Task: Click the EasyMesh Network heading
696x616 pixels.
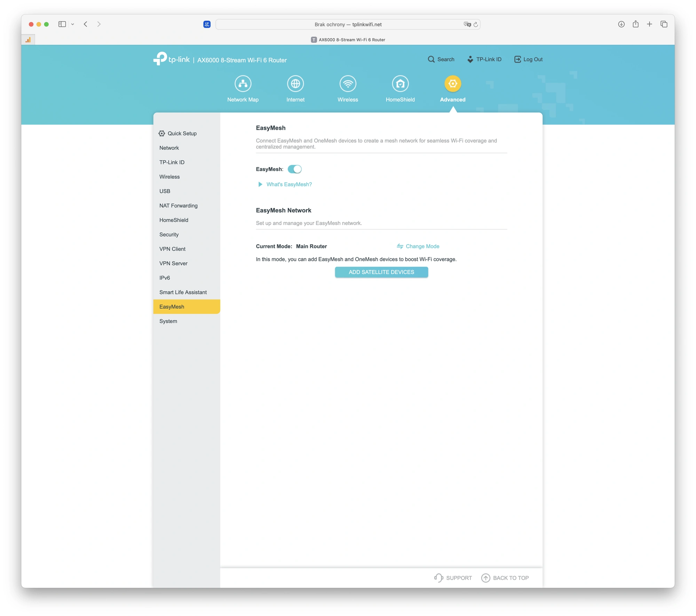Action: pos(284,210)
